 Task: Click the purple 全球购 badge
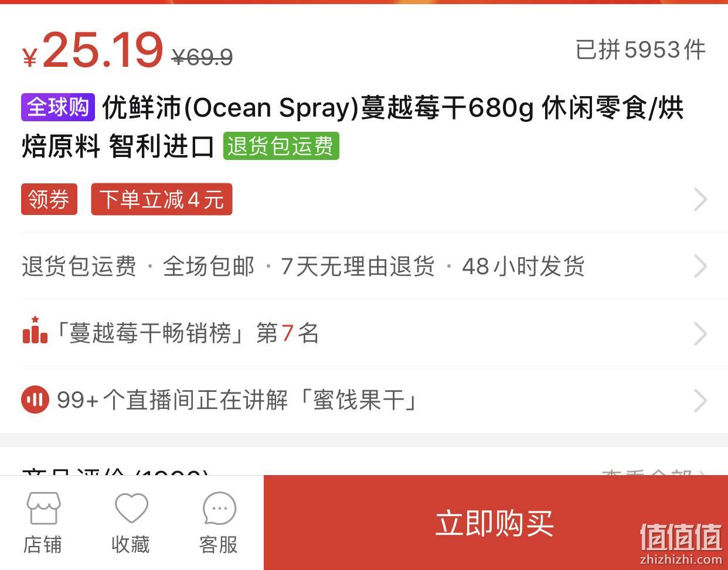58,107
